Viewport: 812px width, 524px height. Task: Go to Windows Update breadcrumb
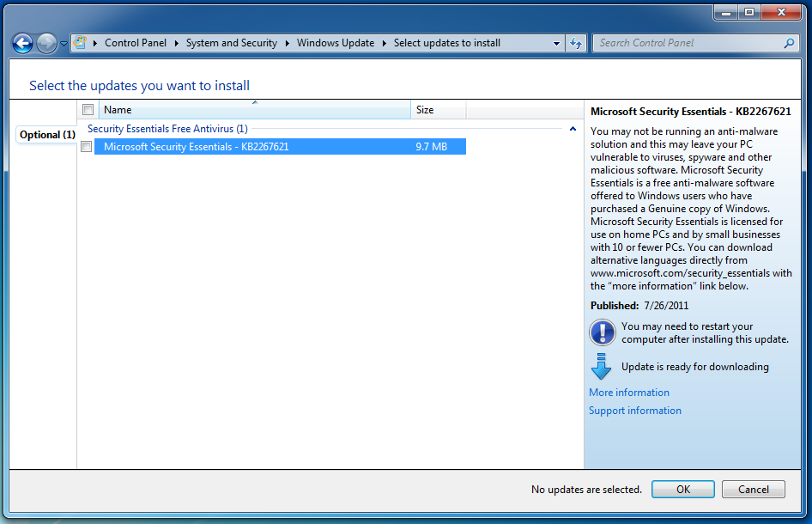pyautogui.click(x=335, y=43)
